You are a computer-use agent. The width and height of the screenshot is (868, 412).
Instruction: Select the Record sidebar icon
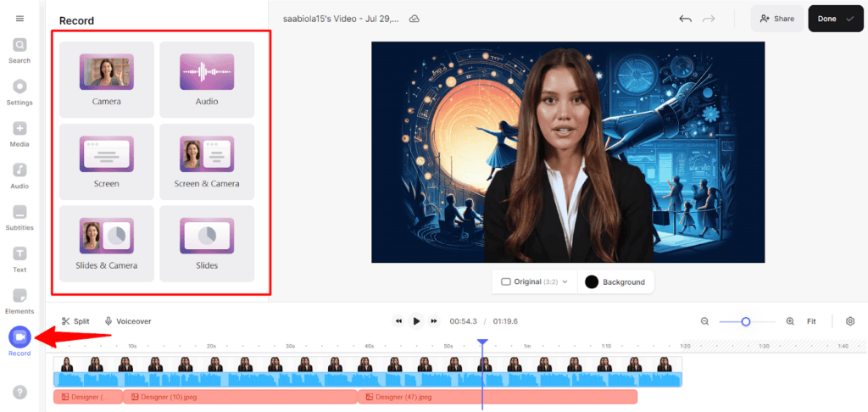pos(20,337)
